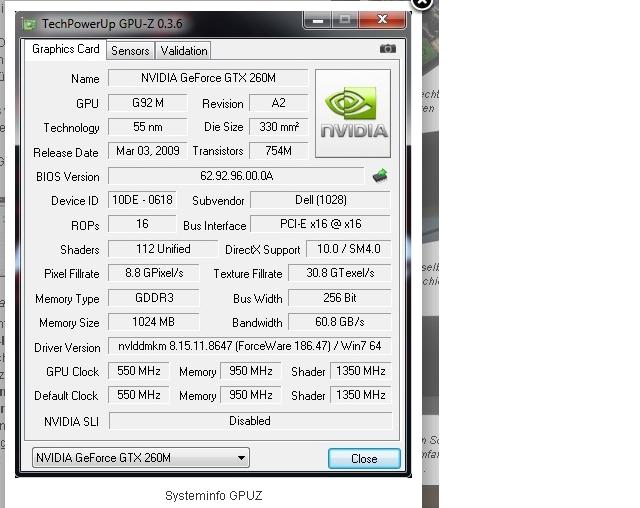This screenshot has width=640, height=508.
Task: Click the camera screenshot icon
Action: pyautogui.click(x=387, y=49)
